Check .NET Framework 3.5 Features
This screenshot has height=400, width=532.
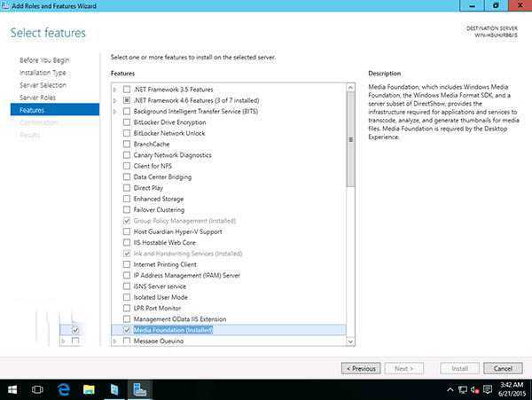tap(127, 90)
